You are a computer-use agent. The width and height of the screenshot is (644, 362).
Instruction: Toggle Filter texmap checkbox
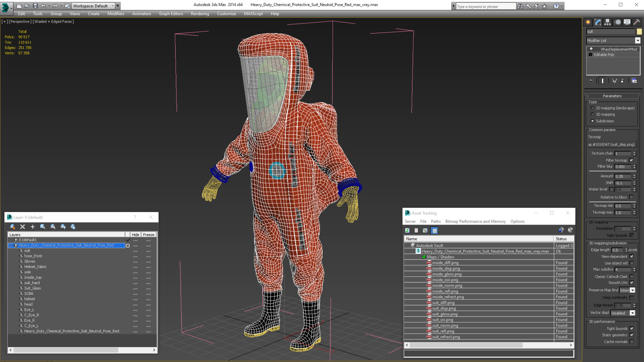pyautogui.click(x=631, y=160)
